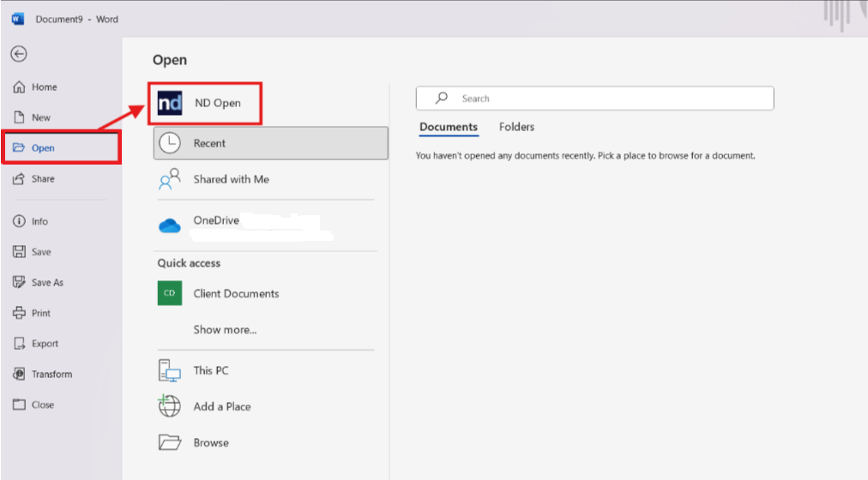Click the Transform icon
The image size is (868, 480).
[19, 374]
